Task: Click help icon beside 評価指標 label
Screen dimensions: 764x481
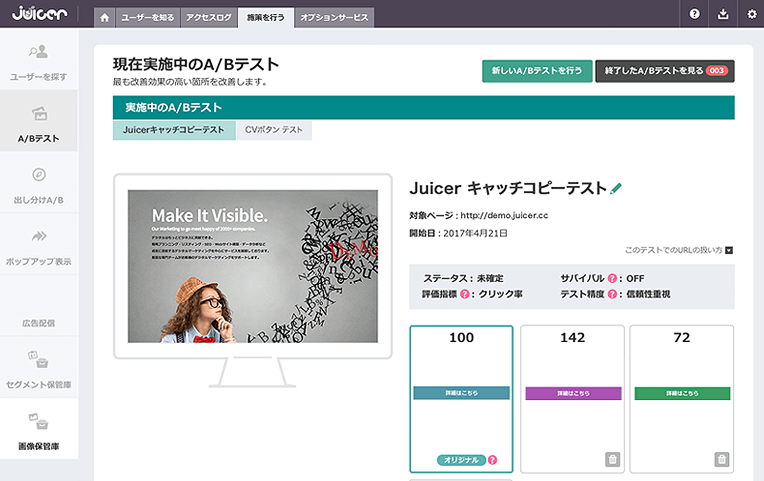Action: coord(465,295)
